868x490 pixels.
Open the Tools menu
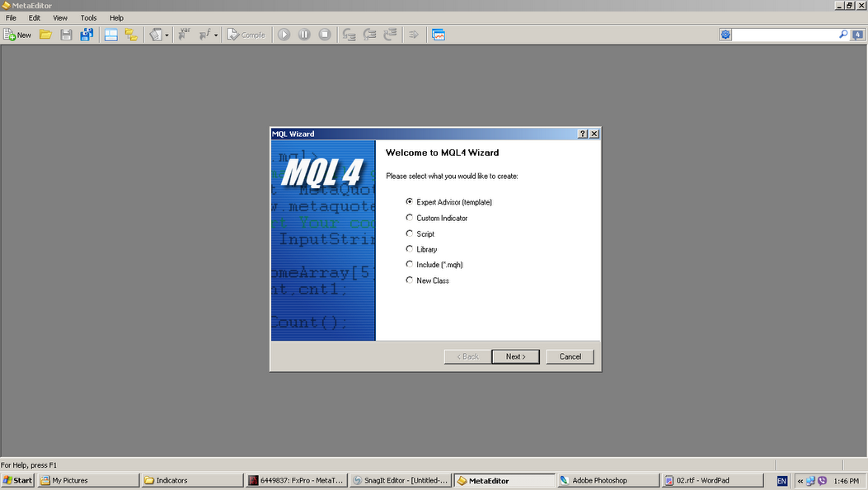click(x=88, y=17)
